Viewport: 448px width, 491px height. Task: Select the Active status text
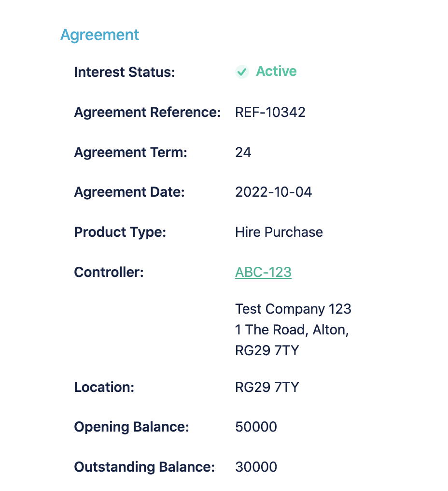pos(276,72)
